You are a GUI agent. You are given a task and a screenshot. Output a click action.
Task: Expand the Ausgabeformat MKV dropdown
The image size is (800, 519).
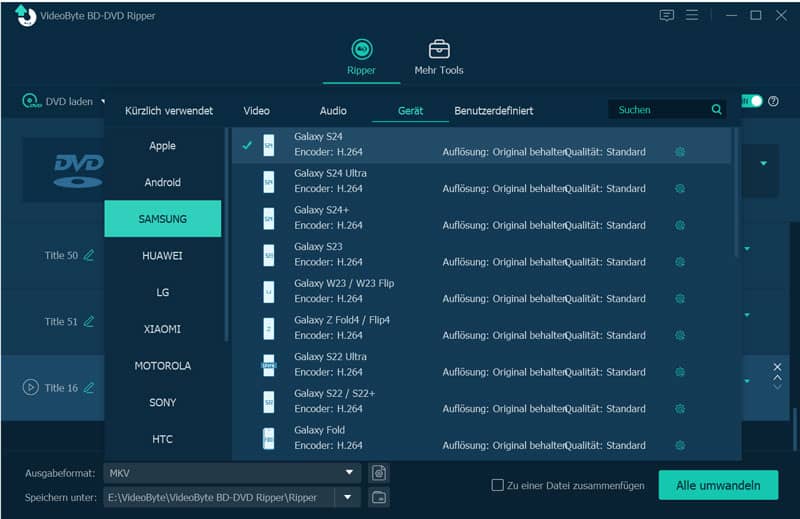click(349, 473)
